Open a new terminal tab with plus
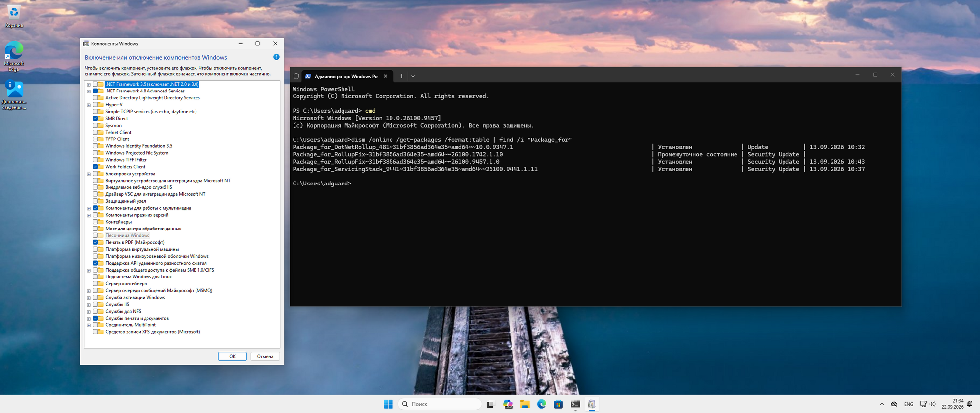980x413 pixels. coord(401,76)
